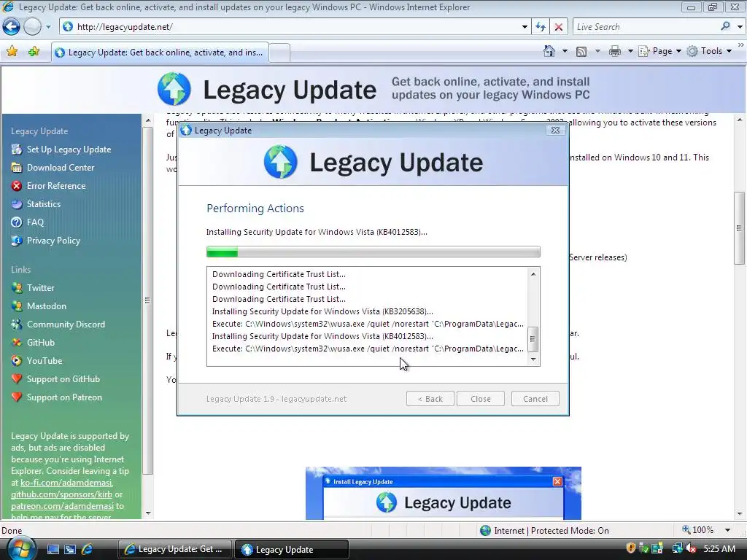Click the Print icon
Image resolution: width=747 pixels, height=560 pixels.
[615, 51]
